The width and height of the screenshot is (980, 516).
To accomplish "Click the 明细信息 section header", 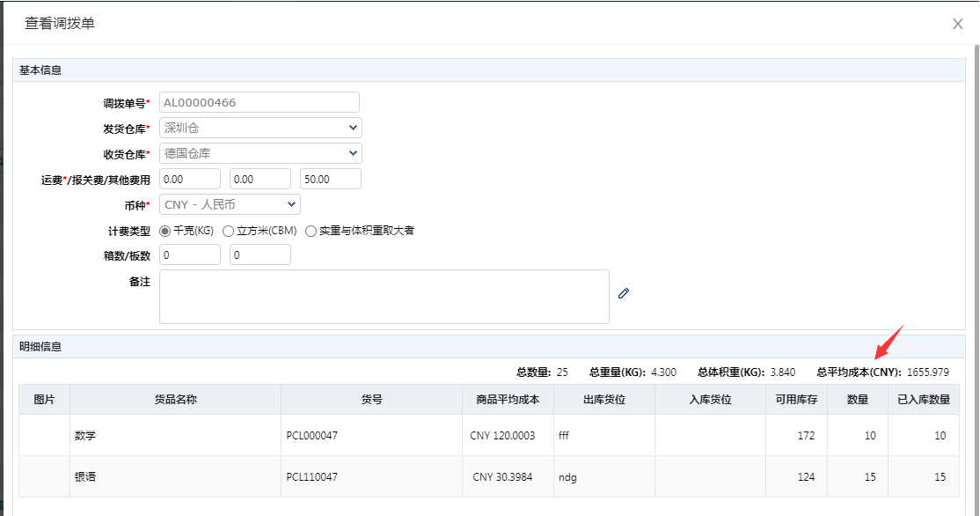I will 489,347.
